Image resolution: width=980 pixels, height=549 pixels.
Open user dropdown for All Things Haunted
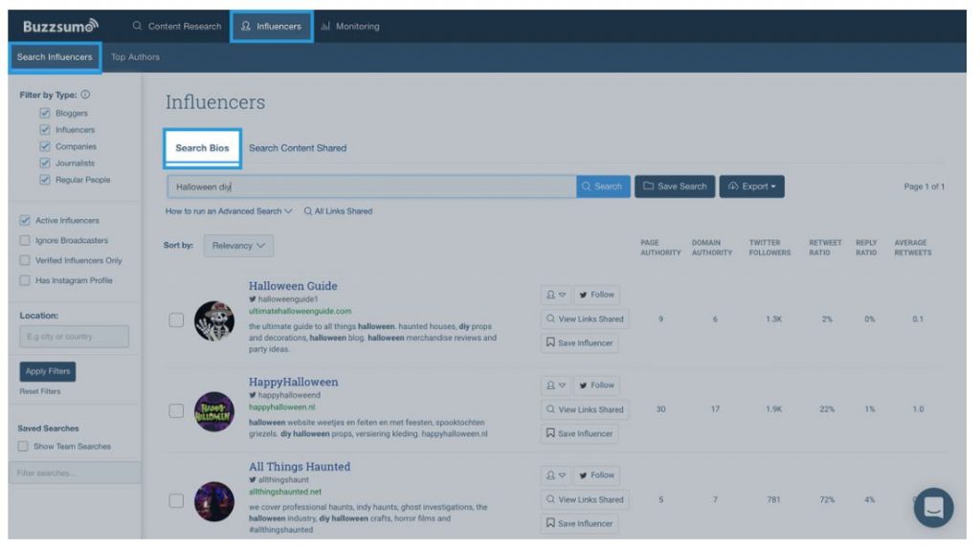pyautogui.click(x=555, y=474)
